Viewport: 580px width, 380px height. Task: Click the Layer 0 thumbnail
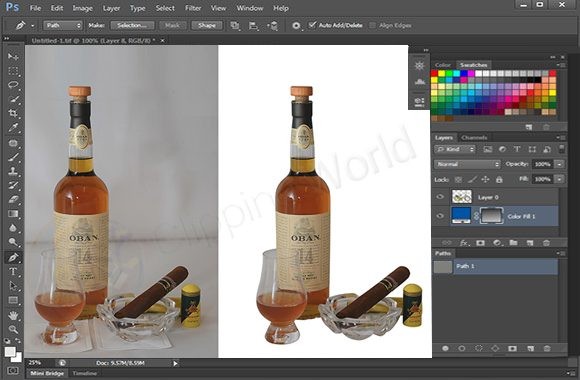tap(462, 197)
